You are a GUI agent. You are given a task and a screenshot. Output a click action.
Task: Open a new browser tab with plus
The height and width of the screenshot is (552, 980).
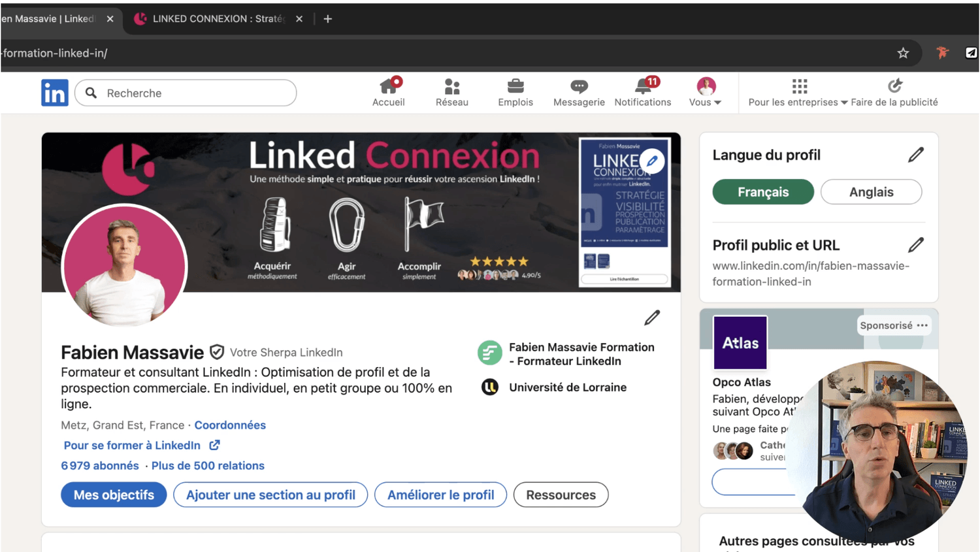coord(328,19)
